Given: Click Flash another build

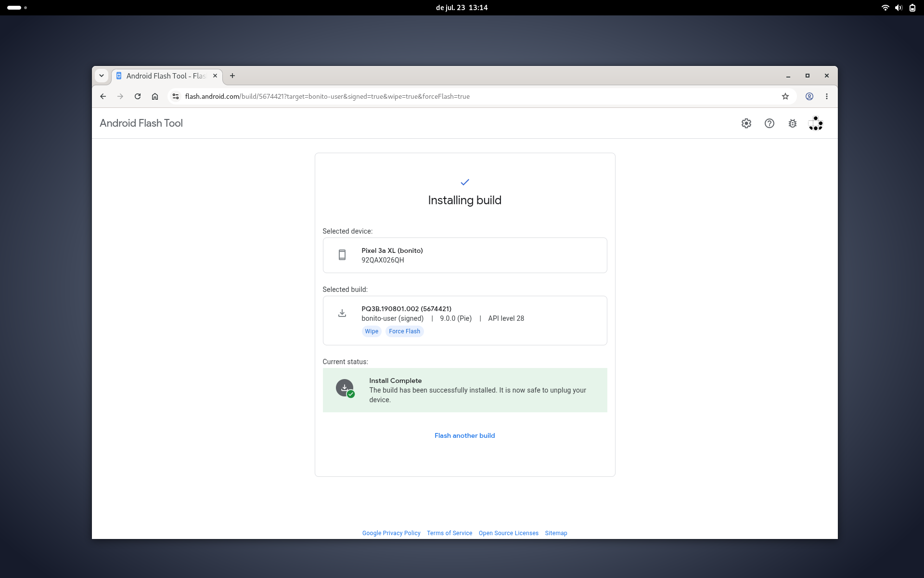Looking at the screenshot, I should pyautogui.click(x=464, y=435).
